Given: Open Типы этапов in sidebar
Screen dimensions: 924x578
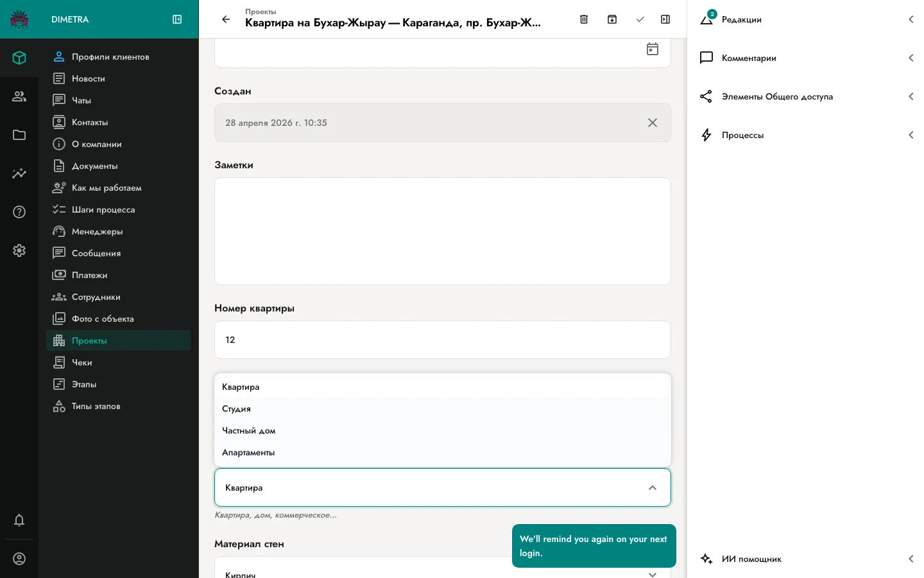Looking at the screenshot, I should (119, 406).
